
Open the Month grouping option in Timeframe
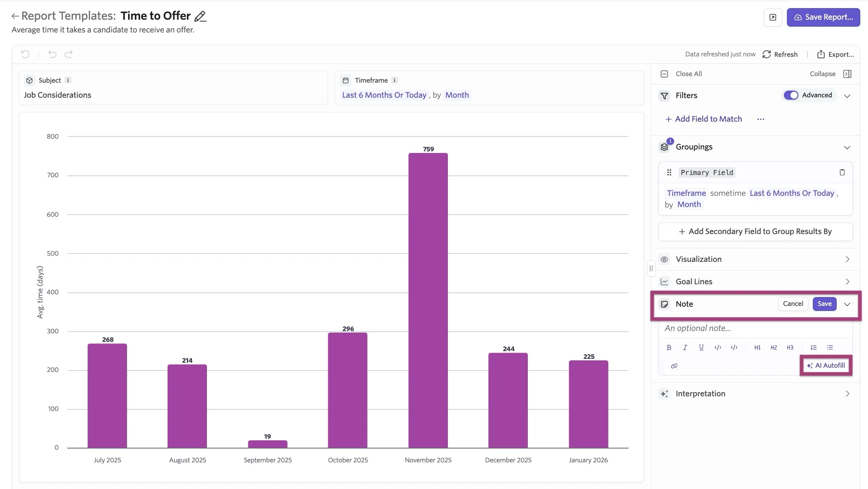(x=457, y=95)
